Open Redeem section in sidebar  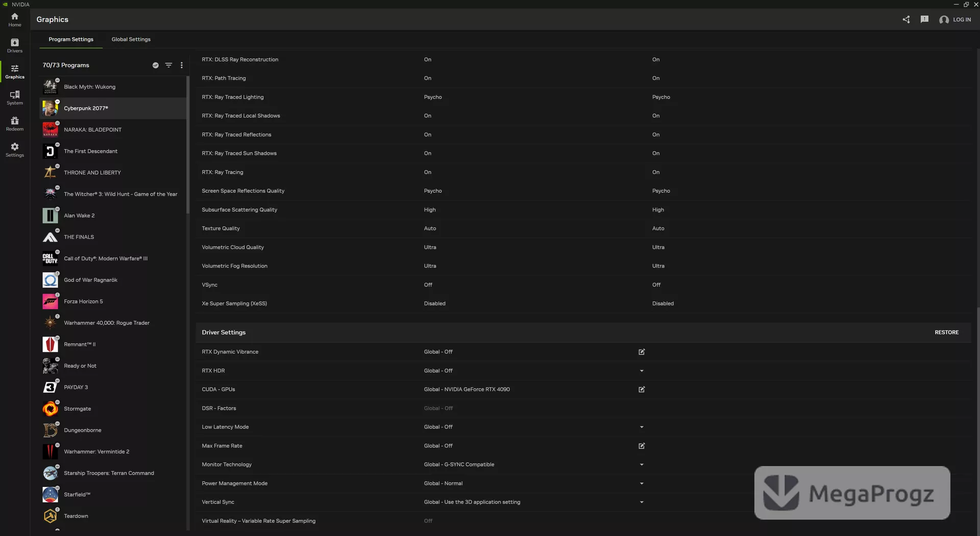15,124
